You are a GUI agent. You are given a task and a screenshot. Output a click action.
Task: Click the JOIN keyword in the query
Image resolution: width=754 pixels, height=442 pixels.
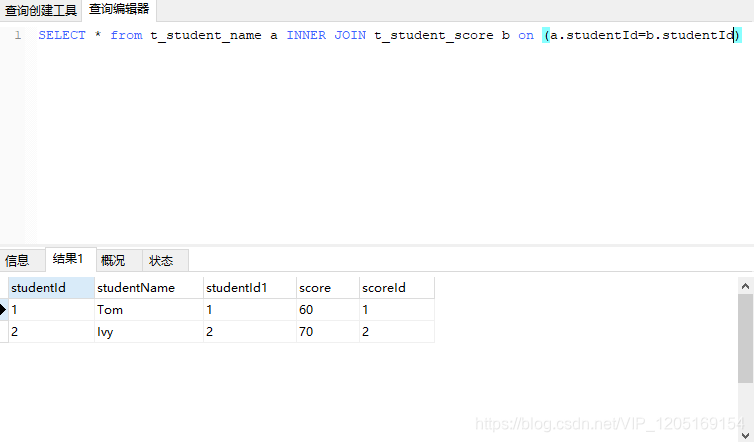pos(350,35)
